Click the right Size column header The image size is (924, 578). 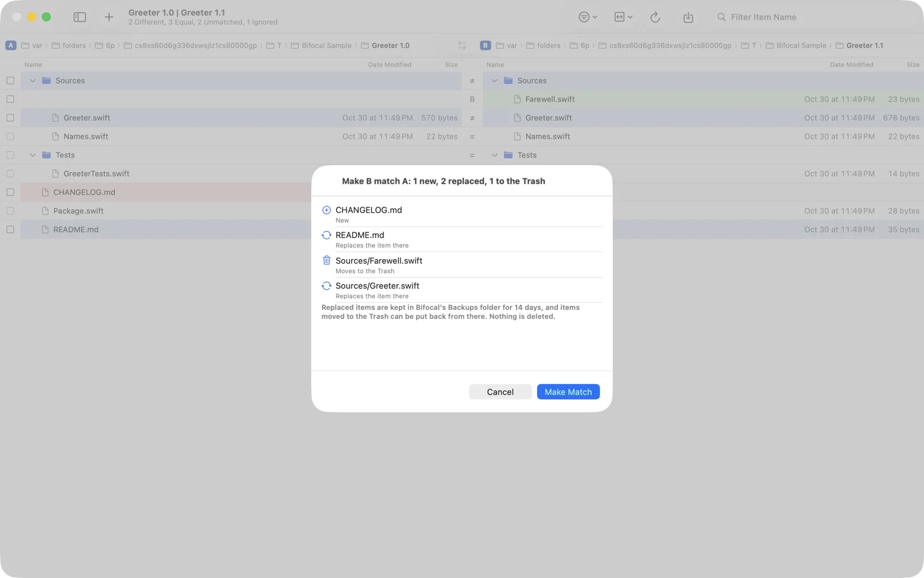pyautogui.click(x=913, y=65)
